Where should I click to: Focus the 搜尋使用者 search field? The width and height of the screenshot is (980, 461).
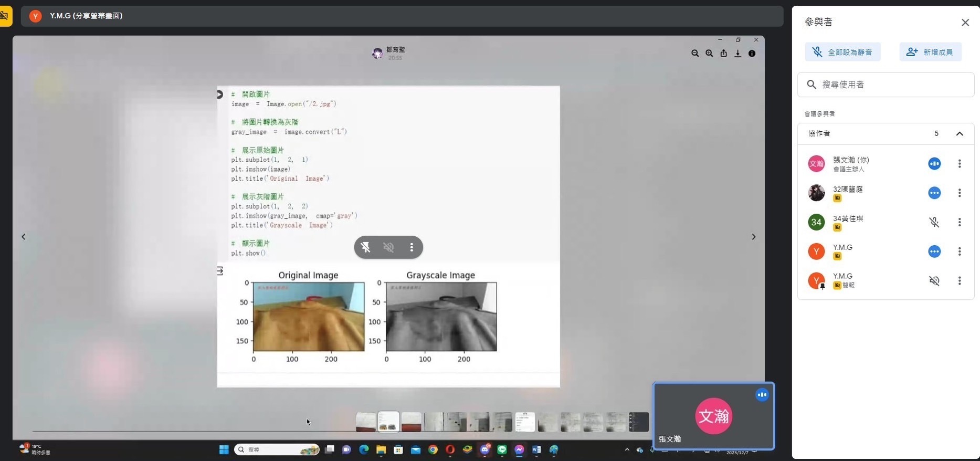(x=886, y=85)
